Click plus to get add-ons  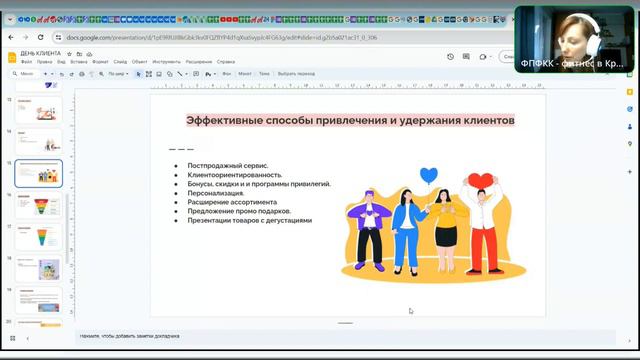pyautogui.click(x=630, y=172)
